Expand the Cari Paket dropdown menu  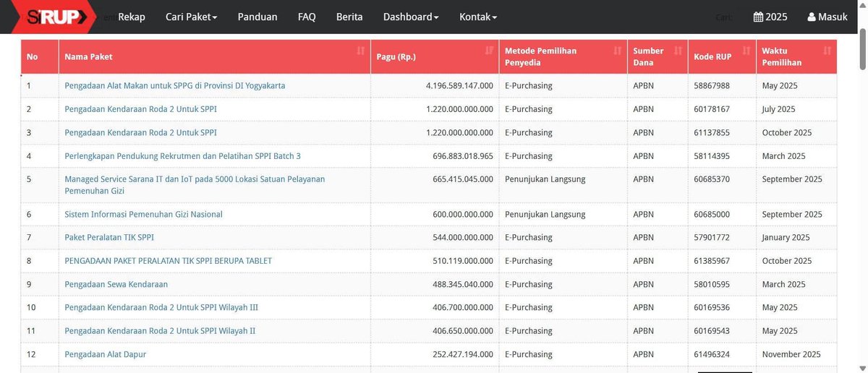point(191,17)
